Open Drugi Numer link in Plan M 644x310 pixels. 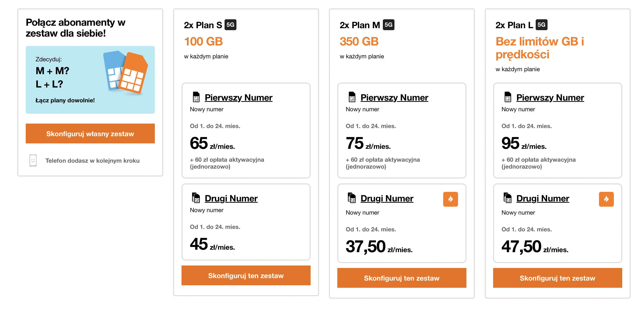[x=387, y=198]
